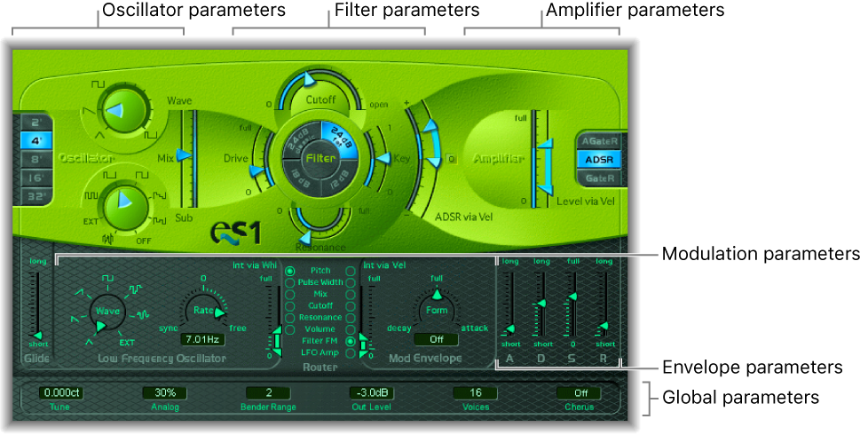Click the Attack (A) envelope slider
868x435 pixels.
click(x=509, y=328)
